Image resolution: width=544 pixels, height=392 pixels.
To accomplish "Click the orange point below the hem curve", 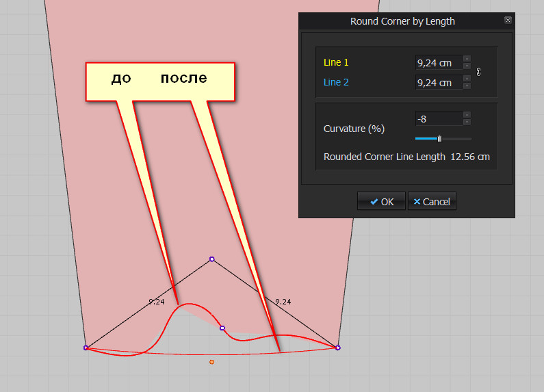I will point(212,362).
